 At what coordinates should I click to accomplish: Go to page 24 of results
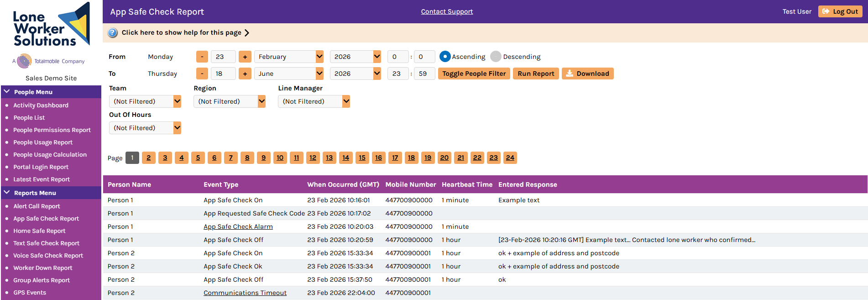coord(510,158)
